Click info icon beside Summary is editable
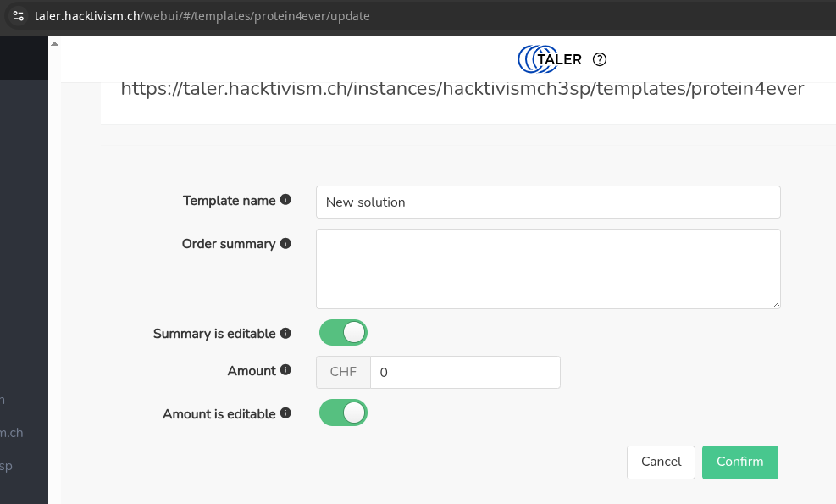 tap(285, 334)
